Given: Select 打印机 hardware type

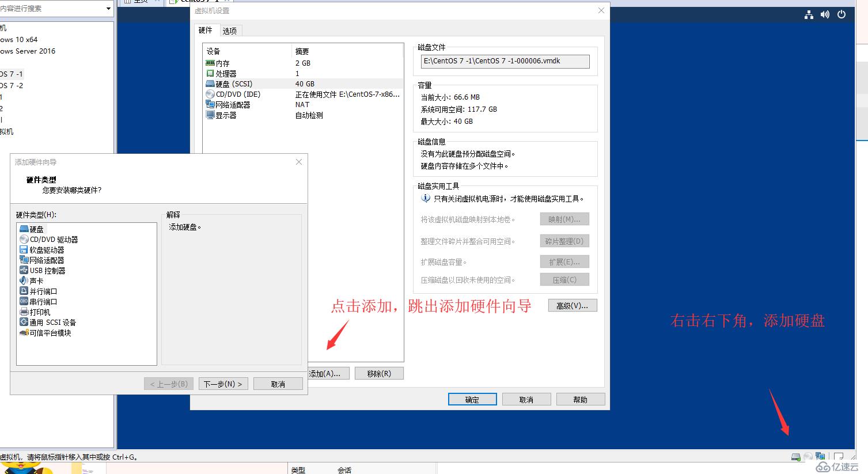Looking at the screenshot, I should click(35, 312).
